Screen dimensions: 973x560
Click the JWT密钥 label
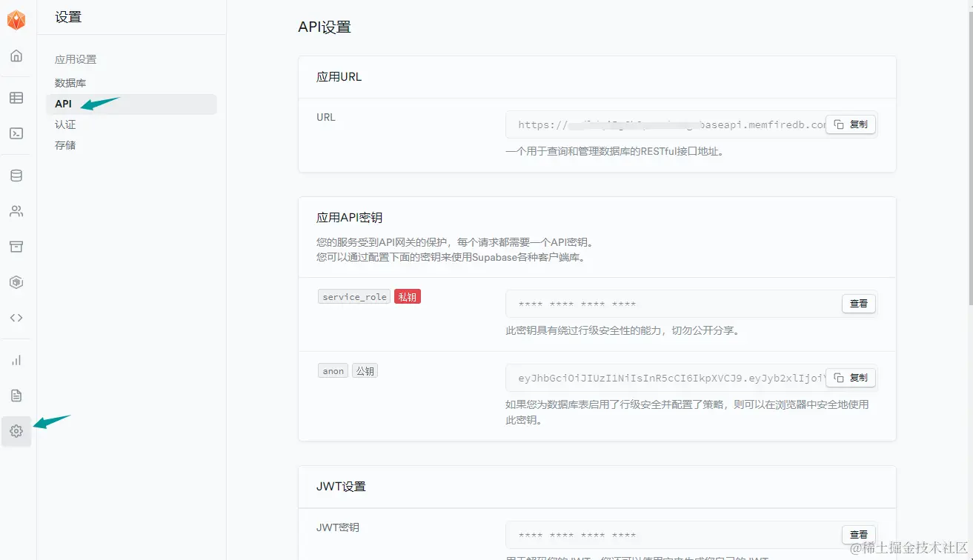tap(338, 528)
